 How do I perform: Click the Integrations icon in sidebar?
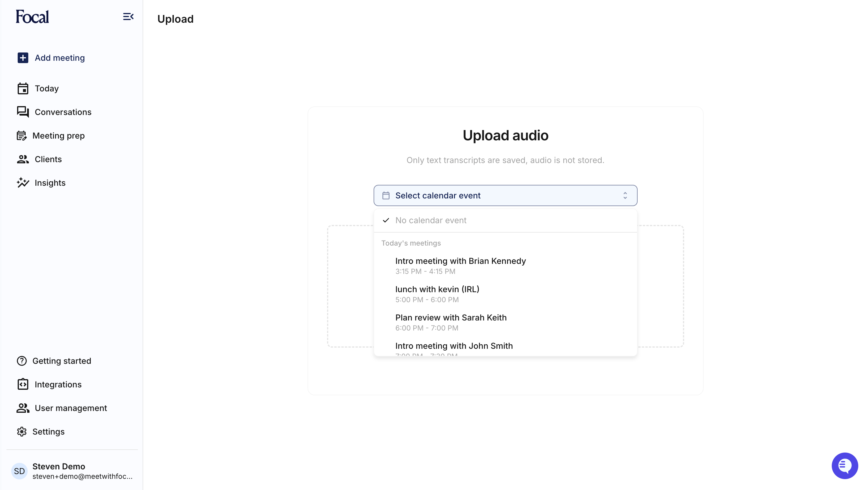23,384
